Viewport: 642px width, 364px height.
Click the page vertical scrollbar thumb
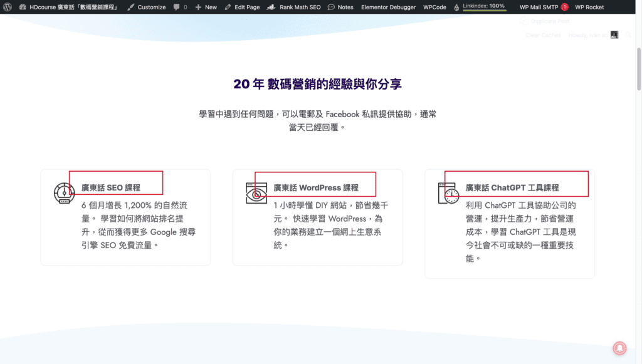click(639, 69)
